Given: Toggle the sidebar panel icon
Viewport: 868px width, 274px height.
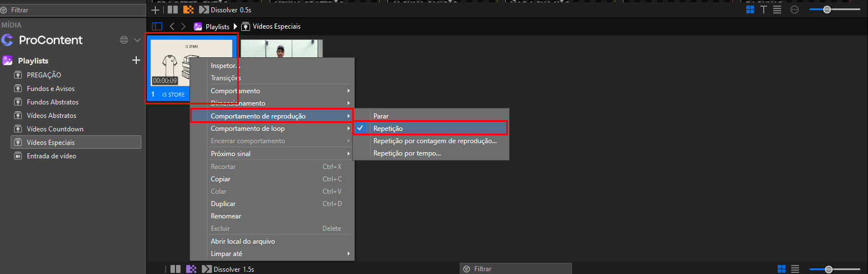Looking at the screenshot, I should click(157, 26).
